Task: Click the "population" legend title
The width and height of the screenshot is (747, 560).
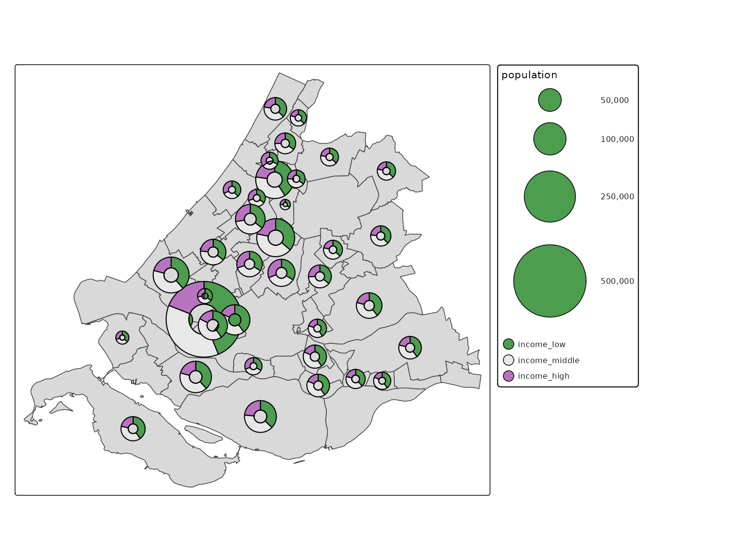Action: coord(529,75)
